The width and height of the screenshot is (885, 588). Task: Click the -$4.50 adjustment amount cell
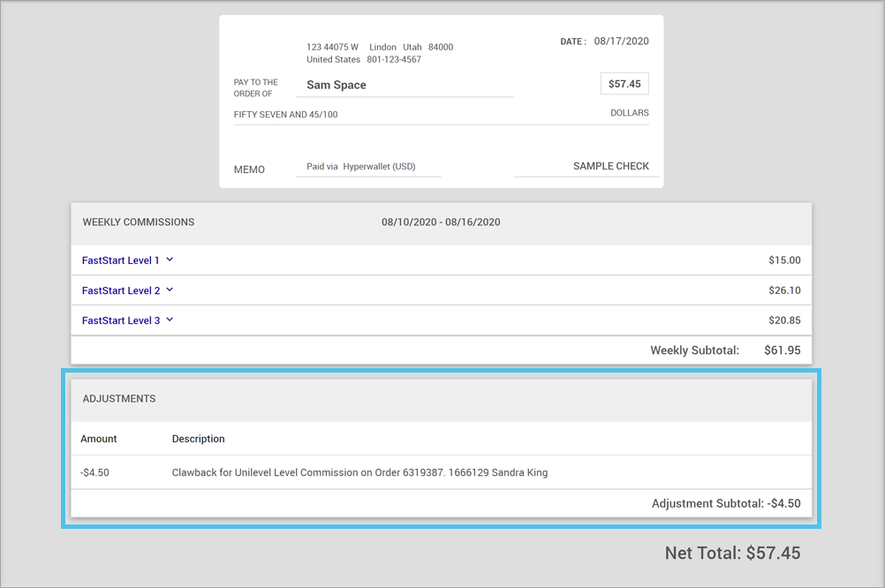tap(95, 472)
